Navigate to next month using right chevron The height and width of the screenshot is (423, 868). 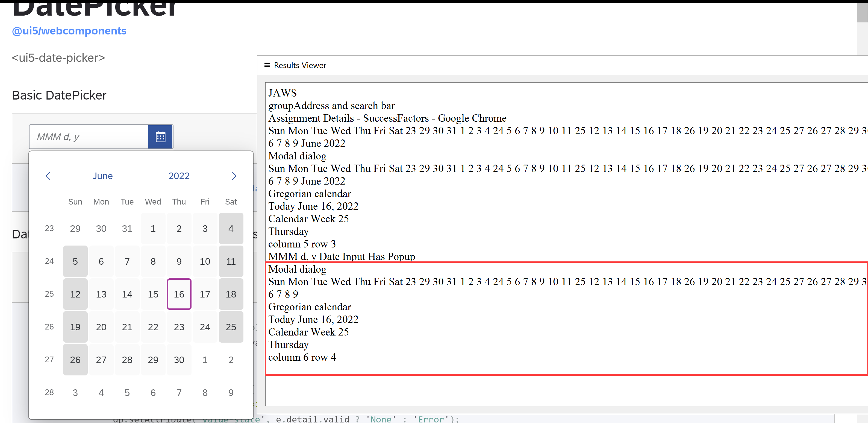pyautogui.click(x=234, y=176)
